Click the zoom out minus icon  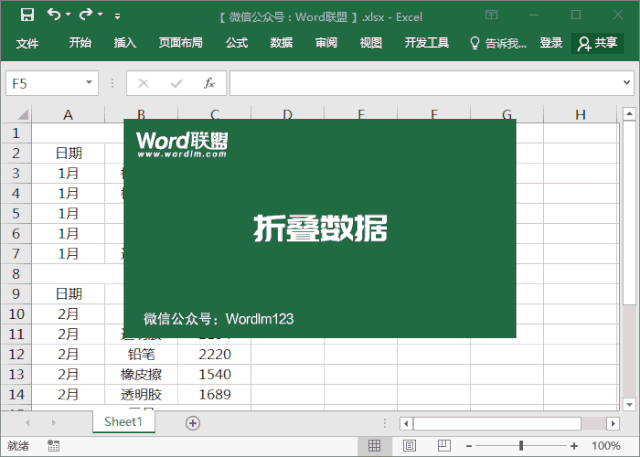coord(467,446)
